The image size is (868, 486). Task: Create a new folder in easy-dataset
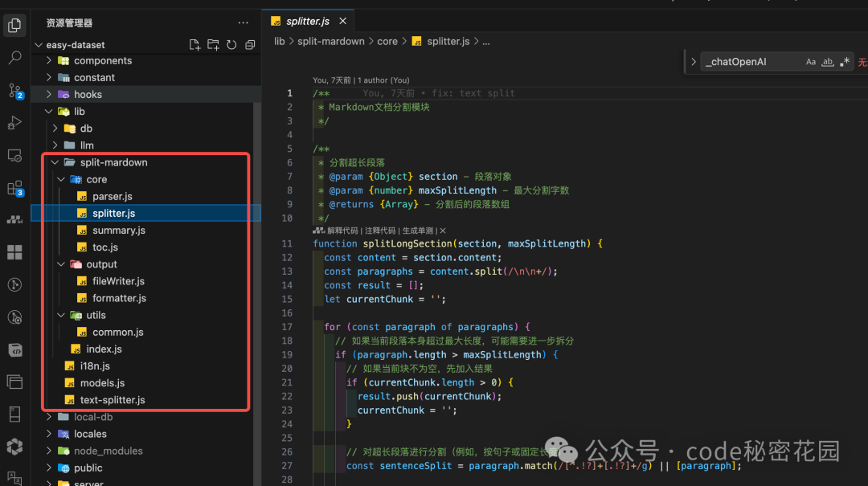point(213,45)
